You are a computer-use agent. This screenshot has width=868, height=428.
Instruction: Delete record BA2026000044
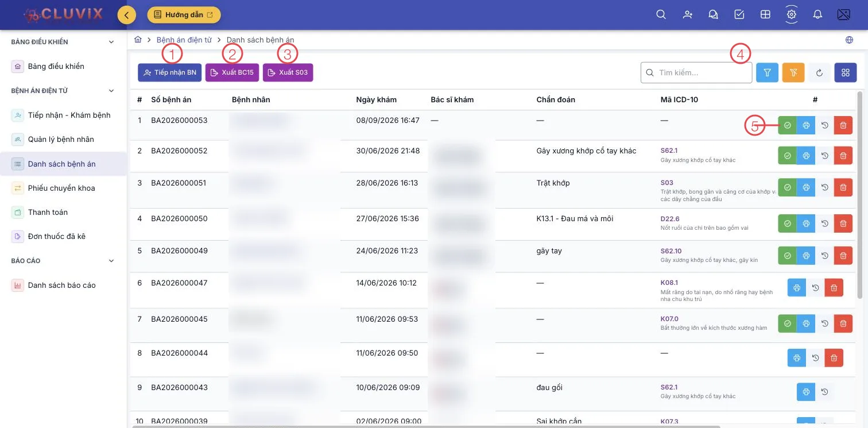coord(834,358)
